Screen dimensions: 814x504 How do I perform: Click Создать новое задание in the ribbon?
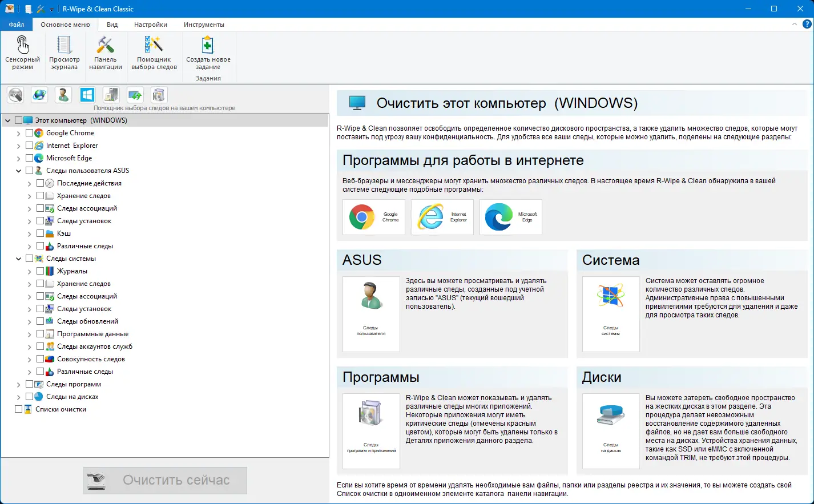click(207, 51)
